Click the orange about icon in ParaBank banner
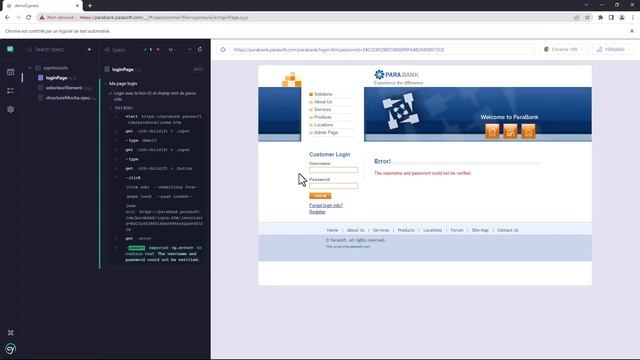 [x=510, y=132]
